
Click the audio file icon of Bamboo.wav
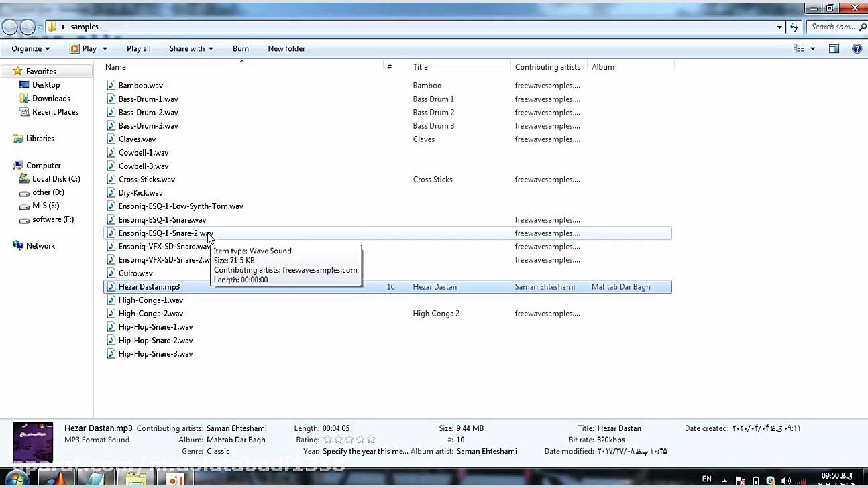pos(111,85)
